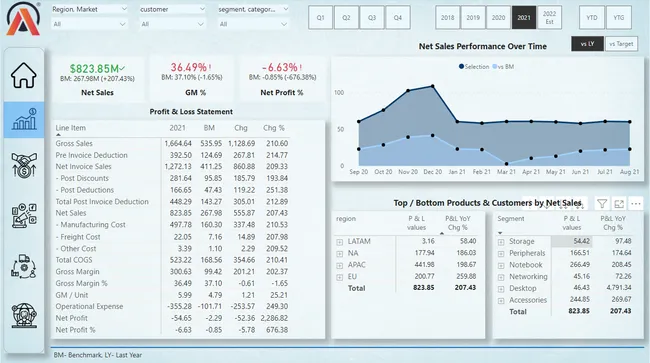Toggle the Q1 quarter filter
Image resolution: width=650 pixels, height=363 pixels.
click(320, 18)
